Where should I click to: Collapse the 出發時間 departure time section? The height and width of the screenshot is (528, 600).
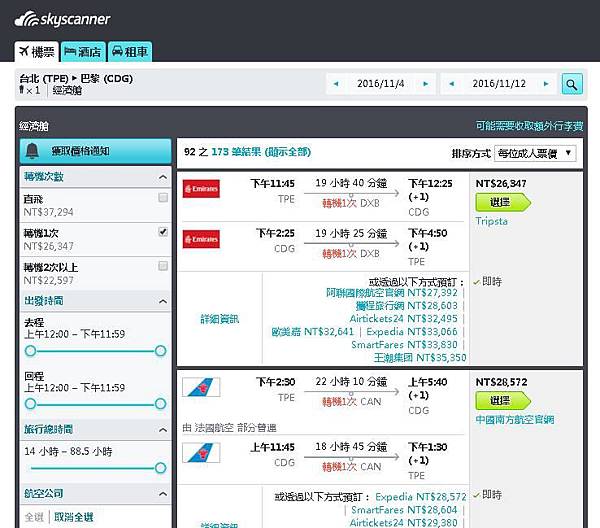(x=163, y=301)
